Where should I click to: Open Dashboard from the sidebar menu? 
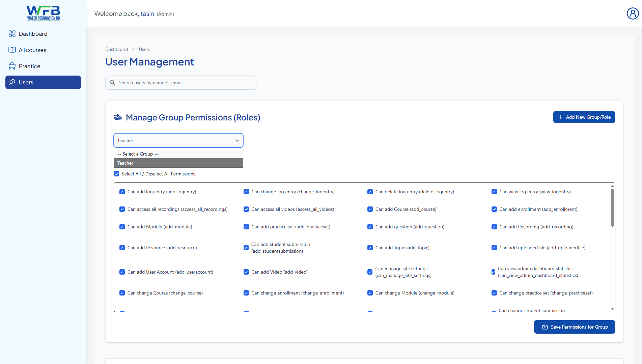pos(43,34)
